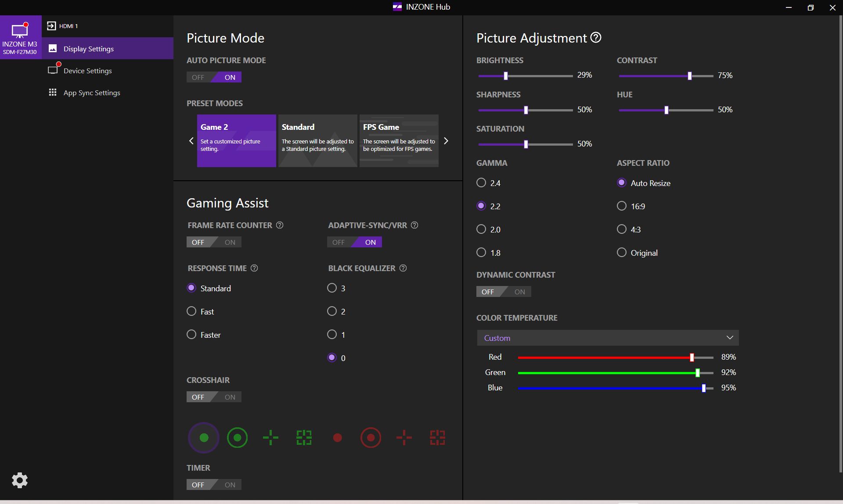Select Black Equalizer level 3

pyautogui.click(x=332, y=288)
